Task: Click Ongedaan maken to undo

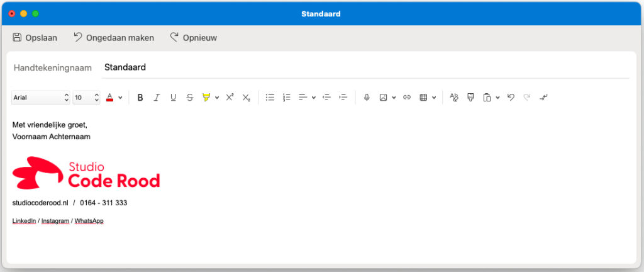Action: click(x=114, y=38)
